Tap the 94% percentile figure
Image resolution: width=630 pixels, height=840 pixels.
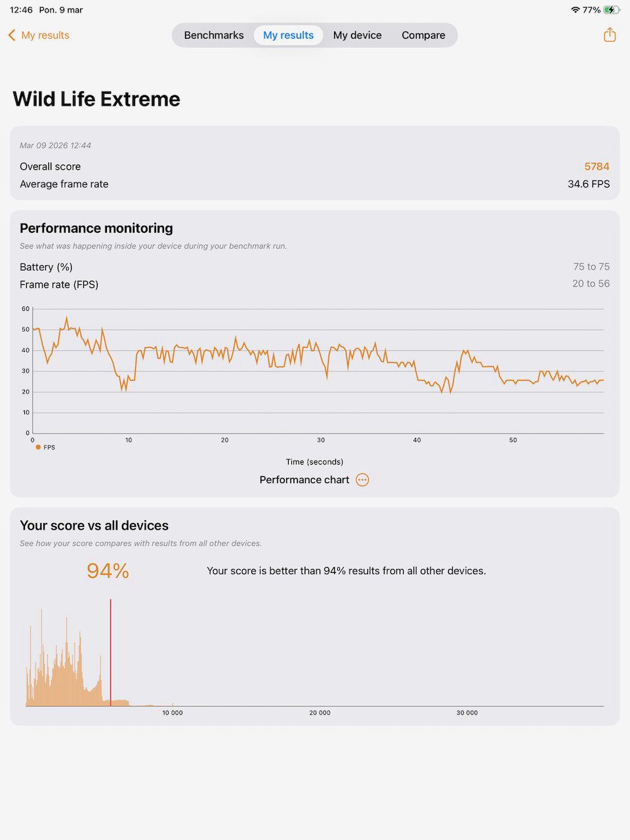click(x=108, y=571)
